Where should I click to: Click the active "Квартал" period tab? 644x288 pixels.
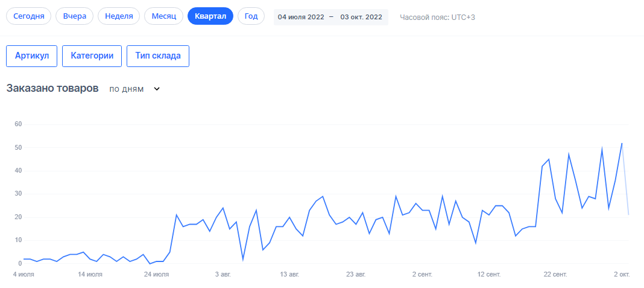point(210,16)
